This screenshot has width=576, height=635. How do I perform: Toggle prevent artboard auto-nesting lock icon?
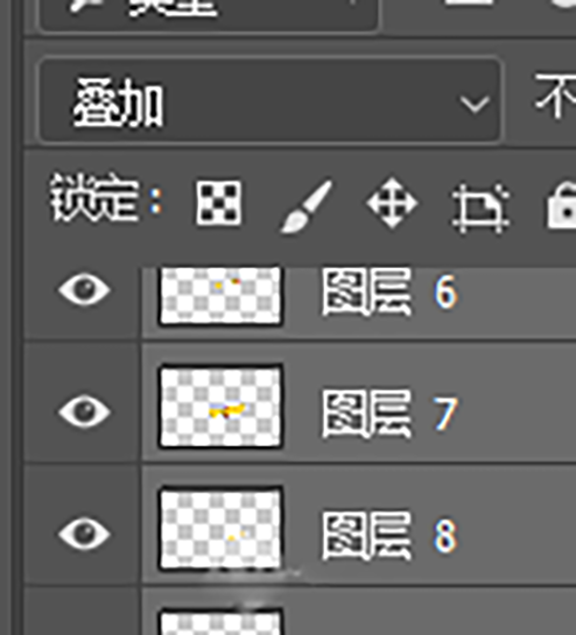pyautogui.click(x=480, y=208)
